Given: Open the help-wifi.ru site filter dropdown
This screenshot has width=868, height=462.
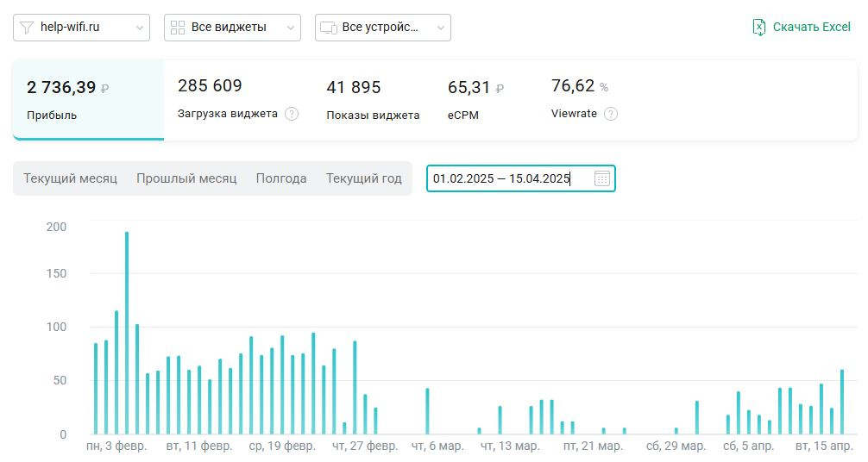Looking at the screenshot, I should click(81, 28).
